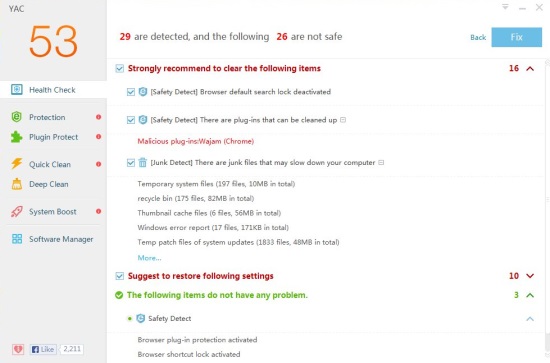
Task: Uncheck 'Strongly recommend to clear' group checkbox
Action: 120,68
